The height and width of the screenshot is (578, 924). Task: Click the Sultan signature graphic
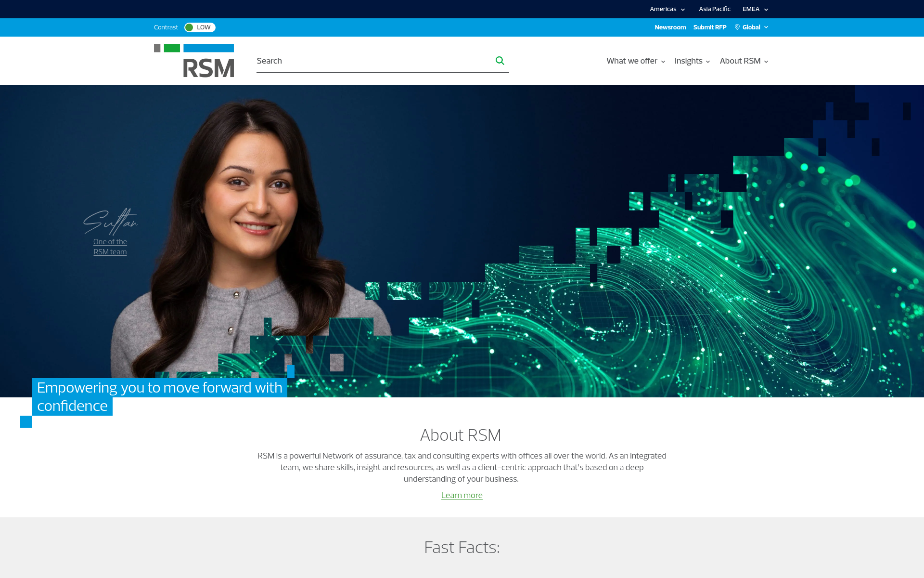[110, 221]
